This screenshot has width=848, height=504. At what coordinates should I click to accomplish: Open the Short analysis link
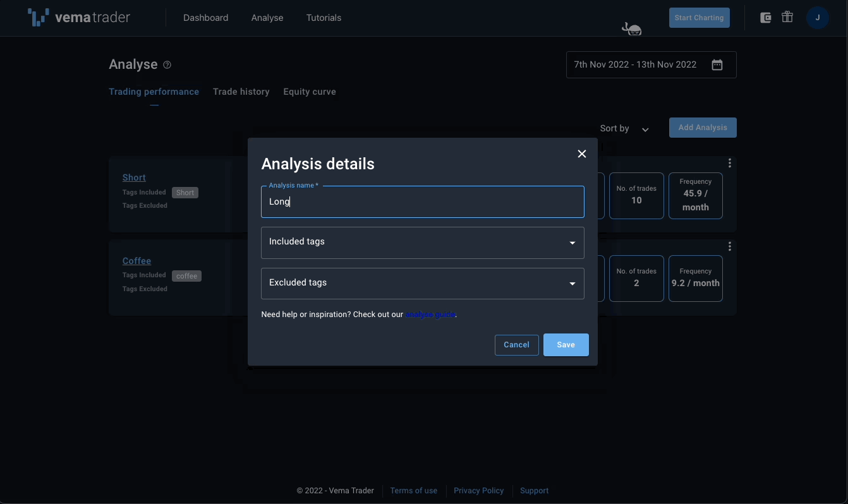coord(134,178)
